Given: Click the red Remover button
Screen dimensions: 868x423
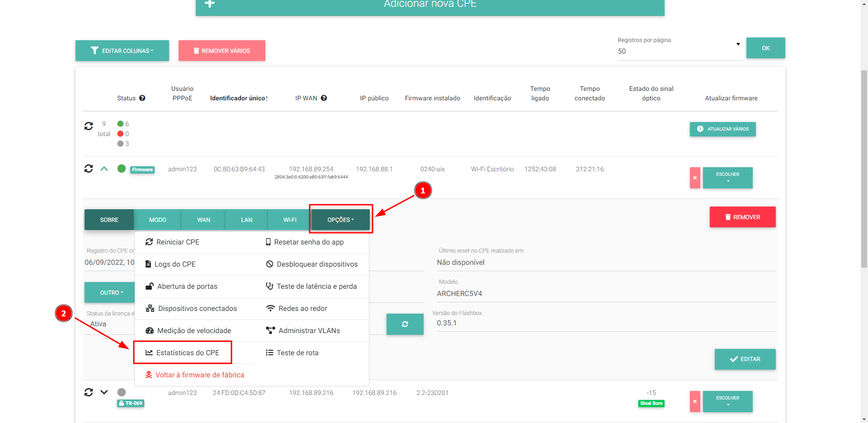Looking at the screenshot, I should point(742,217).
